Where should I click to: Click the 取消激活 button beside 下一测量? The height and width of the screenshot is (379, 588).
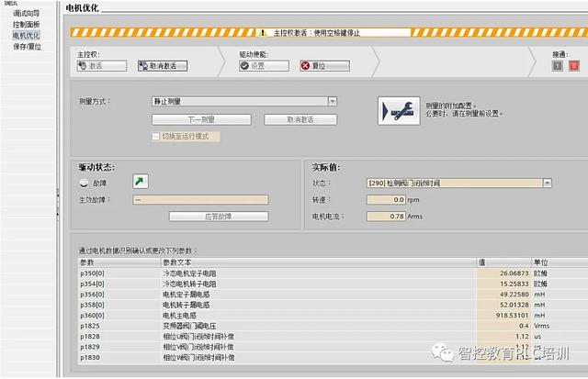point(300,120)
